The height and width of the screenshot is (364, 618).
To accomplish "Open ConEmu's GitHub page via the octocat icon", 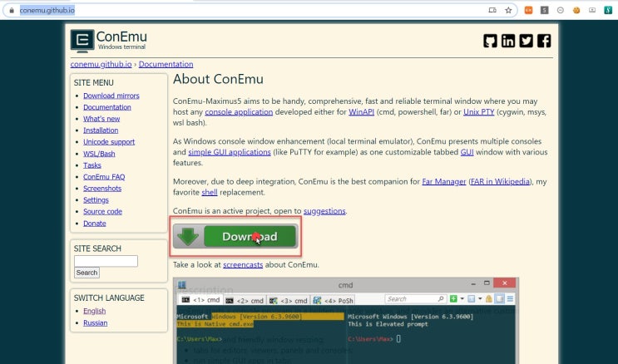I will 490,41.
